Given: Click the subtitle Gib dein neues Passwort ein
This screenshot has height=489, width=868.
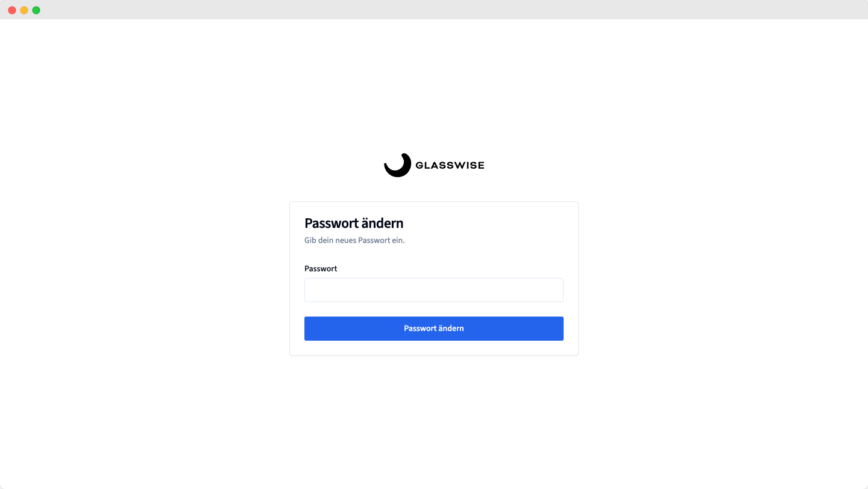Looking at the screenshot, I should click(x=354, y=240).
